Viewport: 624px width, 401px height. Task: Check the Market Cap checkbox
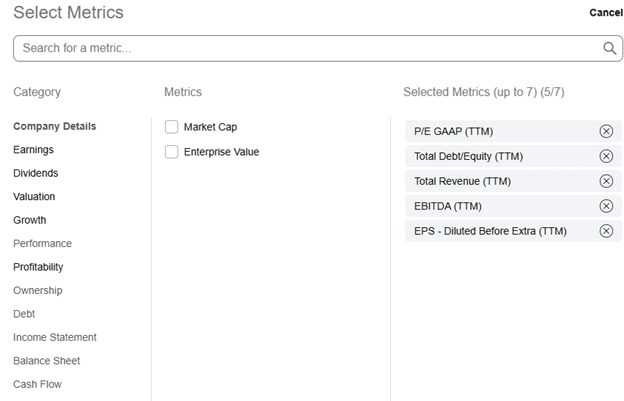click(172, 127)
